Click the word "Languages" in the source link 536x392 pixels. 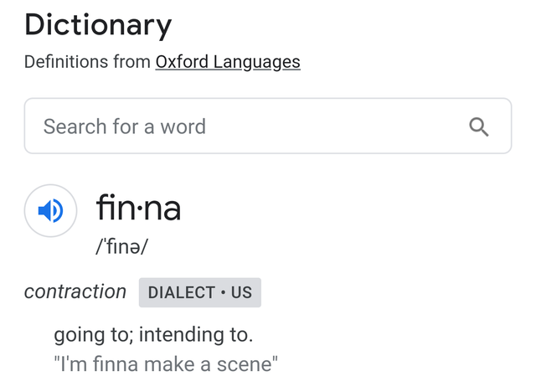tap(257, 62)
